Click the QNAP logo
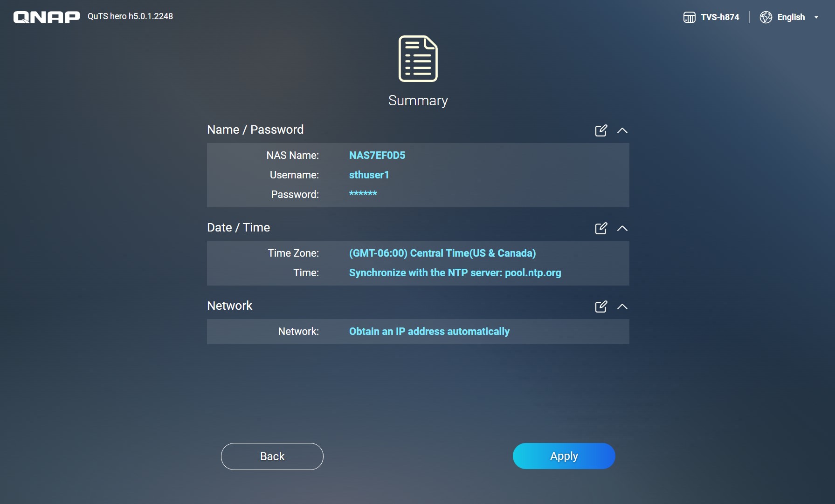This screenshot has width=835, height=504. [x=47, y=17]
